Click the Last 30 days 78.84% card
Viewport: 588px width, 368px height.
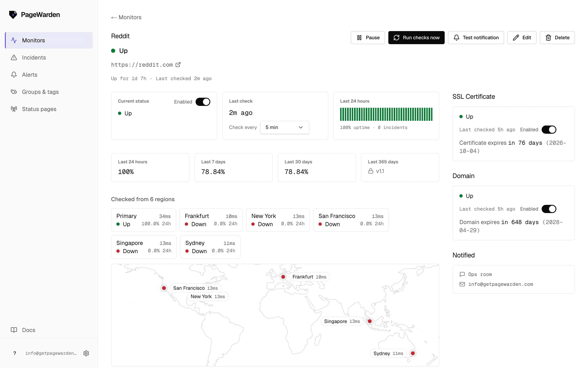[x=317, y=167]
